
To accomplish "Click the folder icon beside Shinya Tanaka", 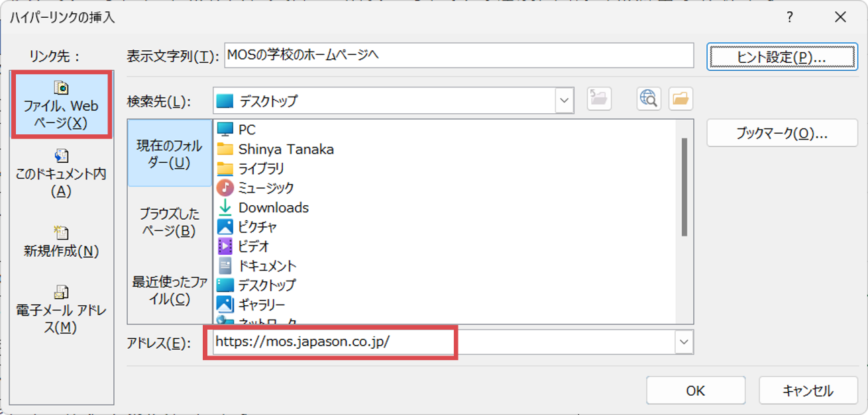I will point(225,149).
